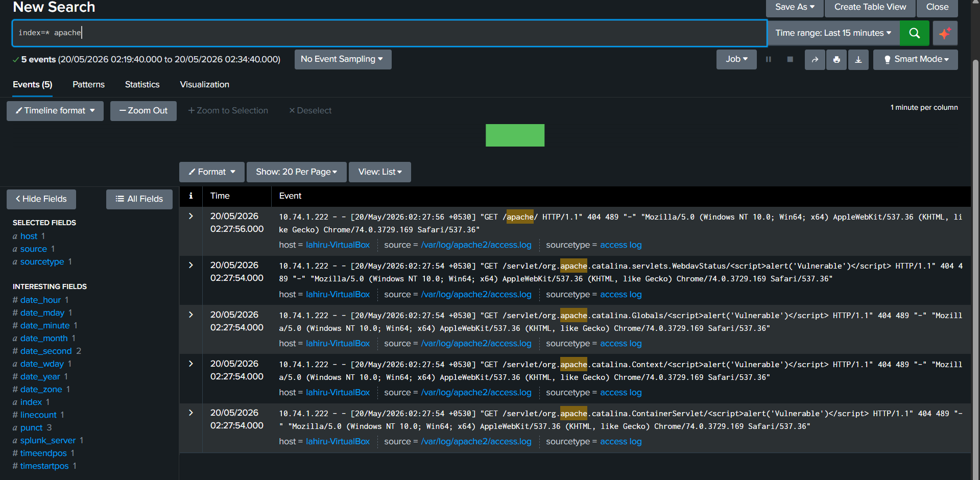Open the time range picker
980x480 pixels.
click(x=833, y=33)
